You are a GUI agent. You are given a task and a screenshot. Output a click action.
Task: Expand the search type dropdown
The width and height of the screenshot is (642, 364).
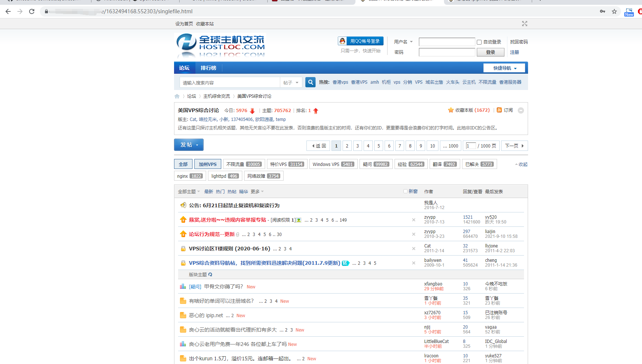tap(291, 83)
